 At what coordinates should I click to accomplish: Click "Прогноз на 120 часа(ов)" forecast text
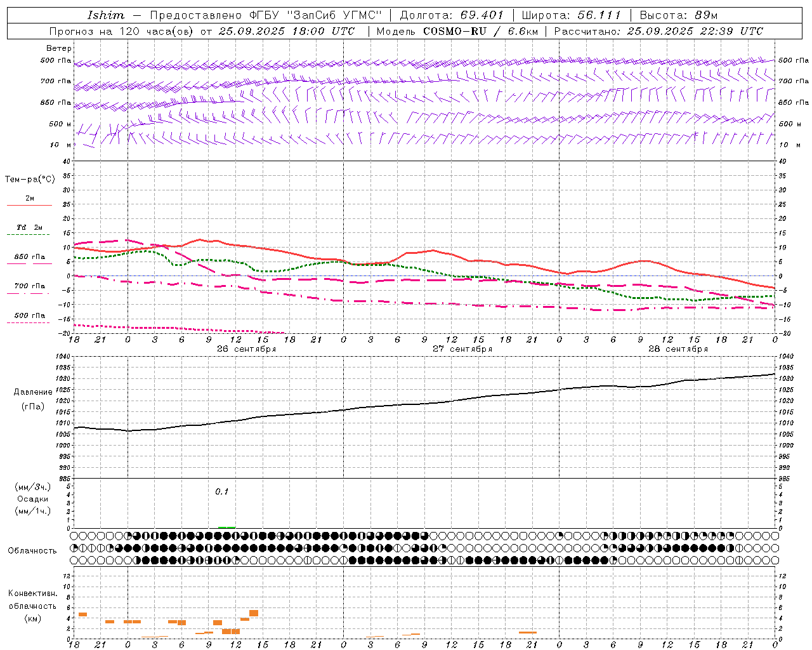tap(122, 31)
